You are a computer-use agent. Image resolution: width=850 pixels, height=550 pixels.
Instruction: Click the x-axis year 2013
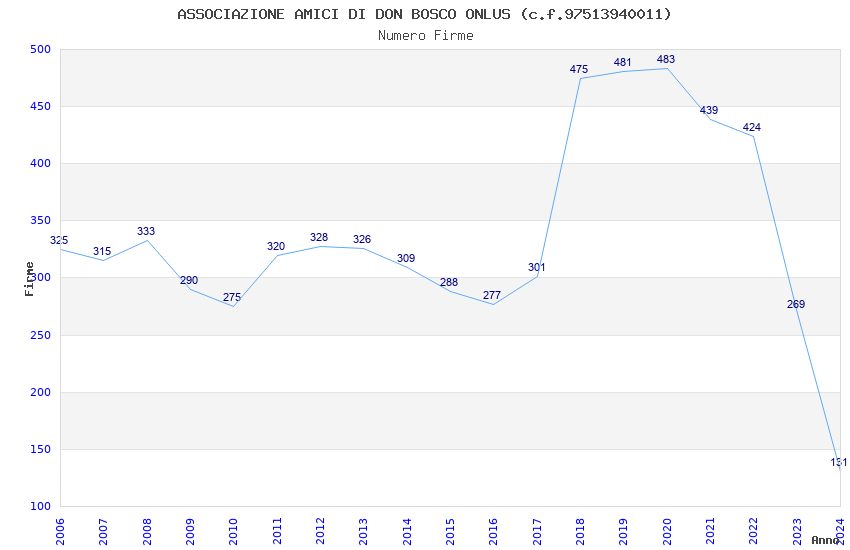click(363, 531)
